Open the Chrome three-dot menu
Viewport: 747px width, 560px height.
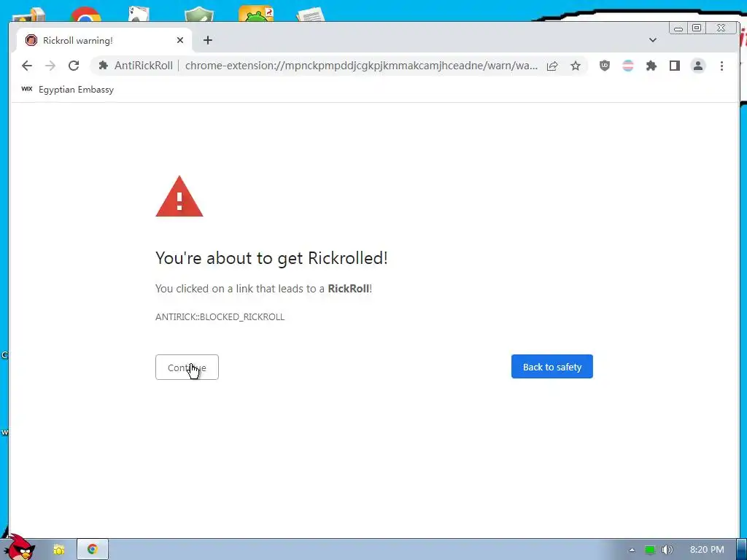point(721,66)
